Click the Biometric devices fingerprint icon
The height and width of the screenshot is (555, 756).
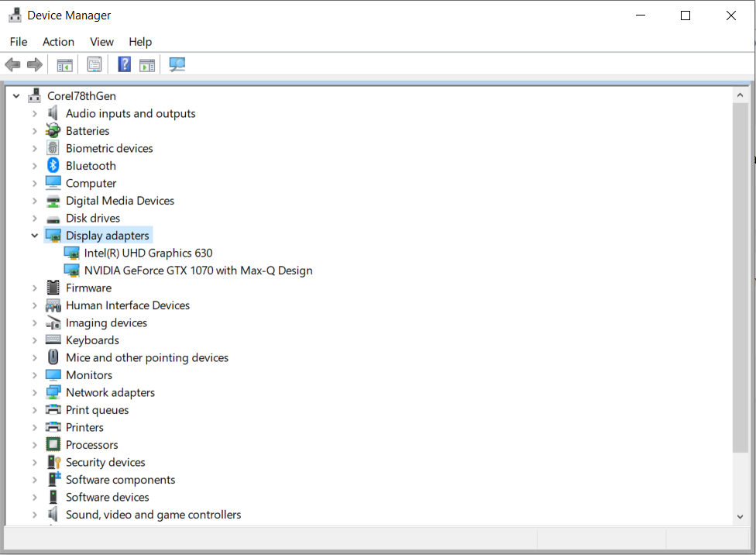[53, 148]
